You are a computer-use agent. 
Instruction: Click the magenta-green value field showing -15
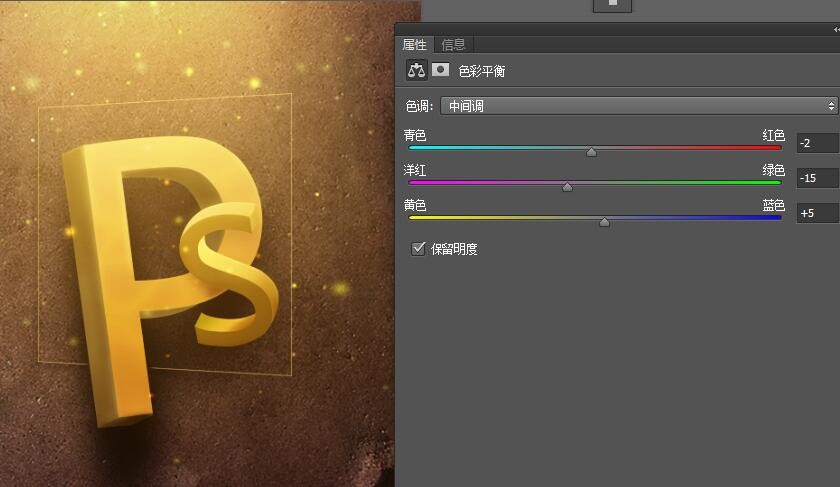817,178
